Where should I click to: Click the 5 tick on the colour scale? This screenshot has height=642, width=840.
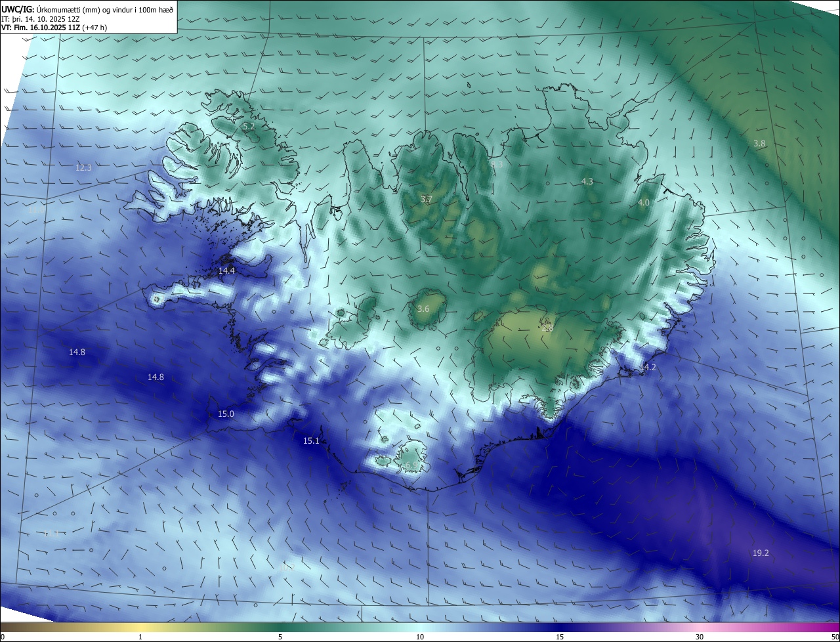(x=280, y=637)
